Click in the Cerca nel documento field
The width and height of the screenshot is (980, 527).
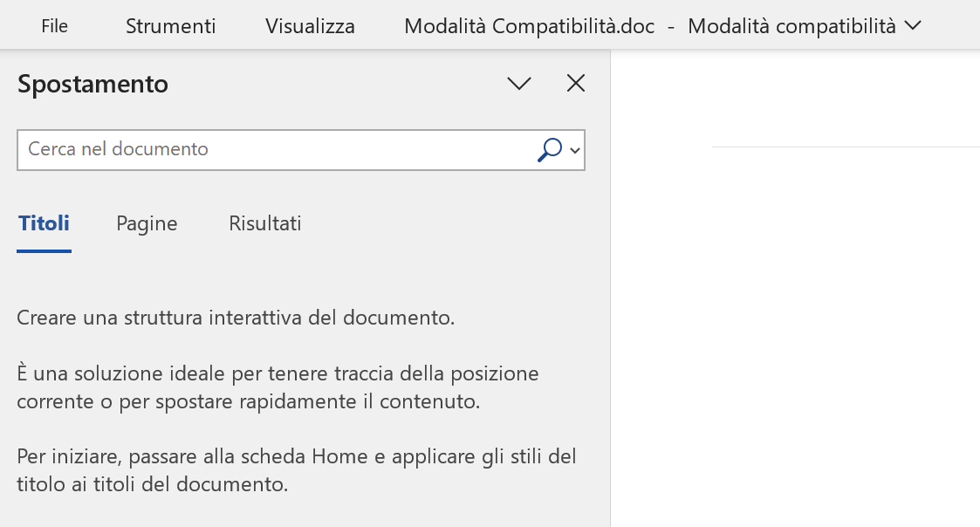click(275, 150)
